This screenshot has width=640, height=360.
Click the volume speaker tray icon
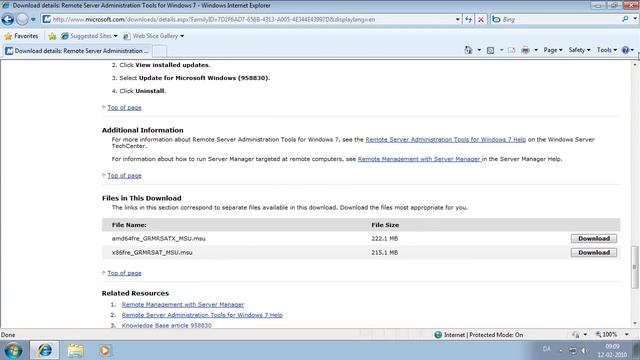(x=584, y=350)
